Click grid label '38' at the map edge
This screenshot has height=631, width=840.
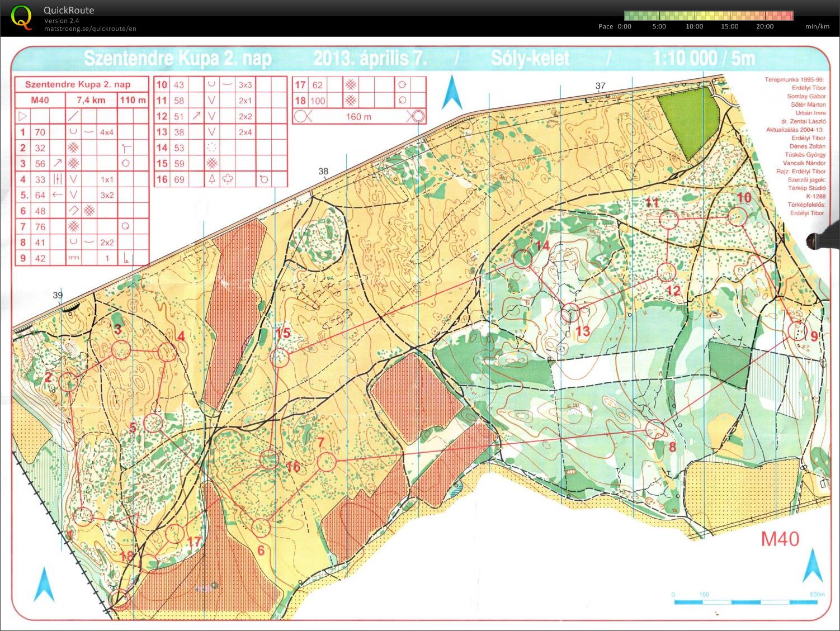[x=323, y=171]
